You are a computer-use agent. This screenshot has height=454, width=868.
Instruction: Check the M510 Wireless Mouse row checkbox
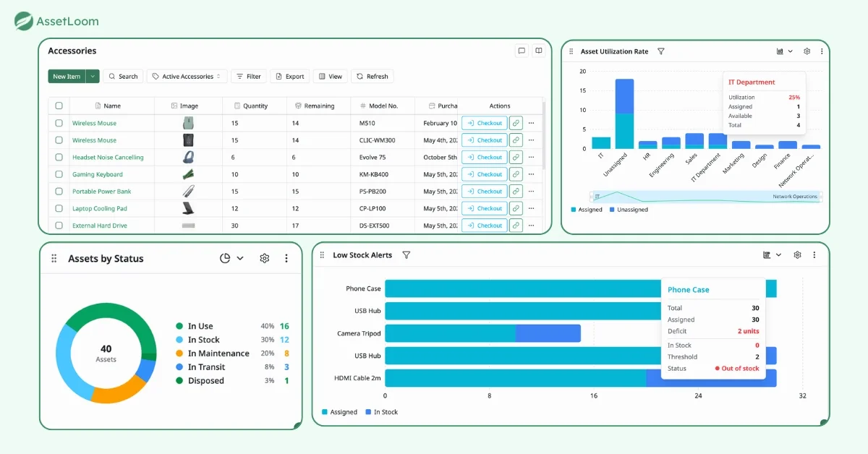coord(59,123)
